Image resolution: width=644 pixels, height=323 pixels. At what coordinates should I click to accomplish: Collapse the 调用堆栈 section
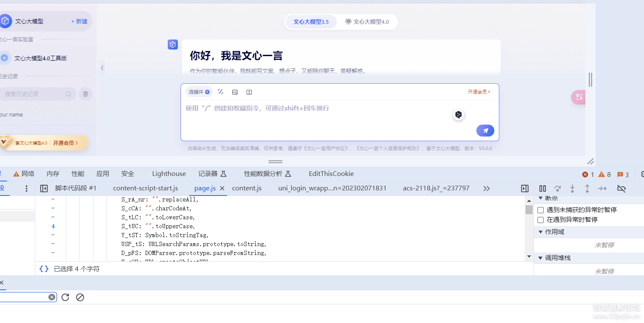(541, 258)
